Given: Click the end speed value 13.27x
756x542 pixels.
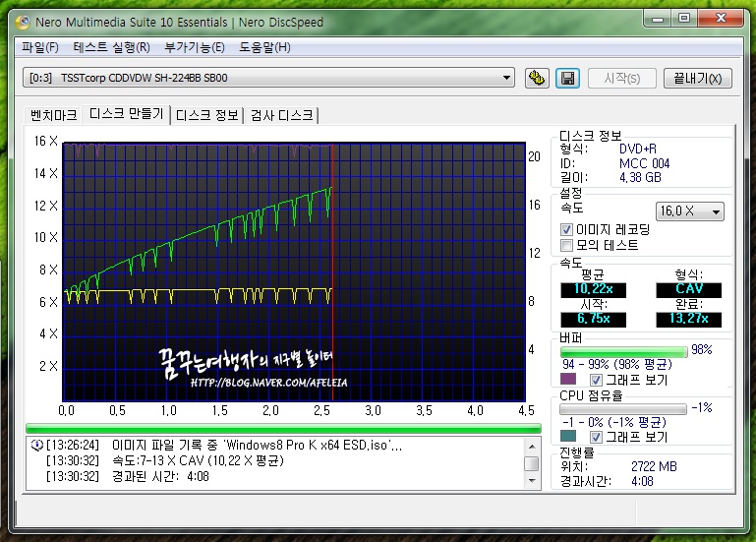Looking at the screenshot, I should tap(688, 319).
